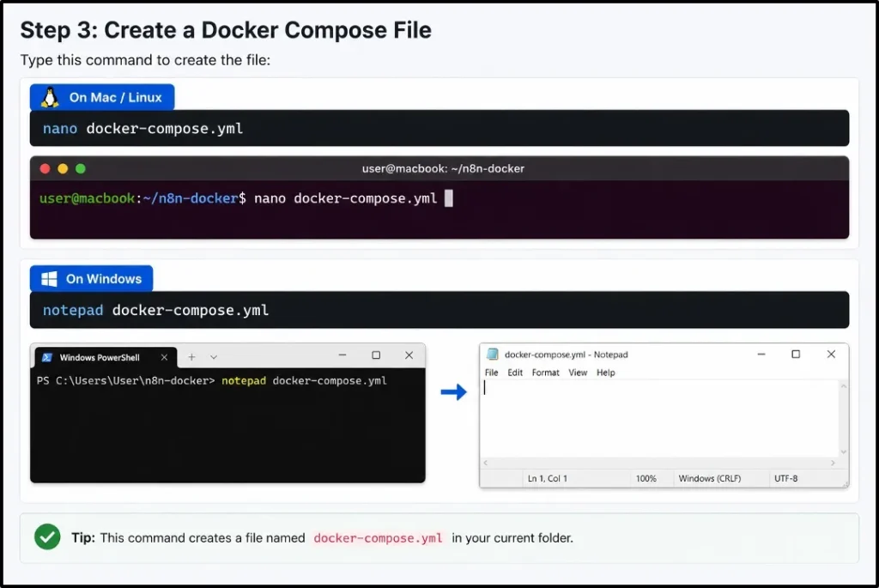Click the Notepad app icon in title bar
The height and width of the screenshot is (588, 879).
tap(492, 355)
